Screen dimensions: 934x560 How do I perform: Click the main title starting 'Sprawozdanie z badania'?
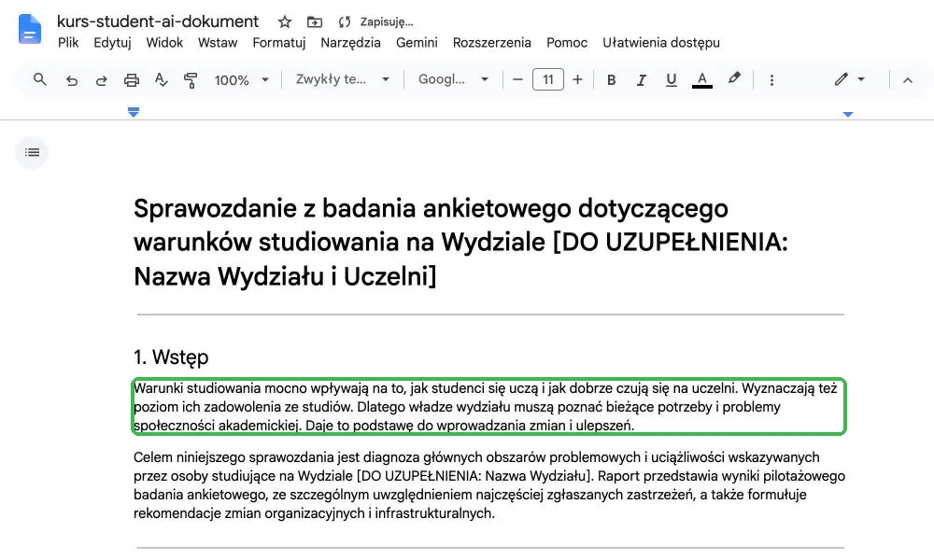pyautogui.click(x=461, y=242)
